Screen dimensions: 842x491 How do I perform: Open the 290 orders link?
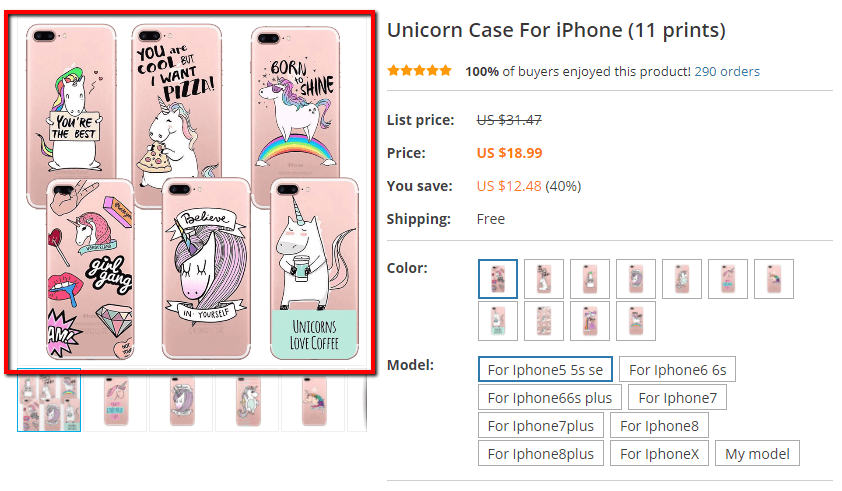pyautogui.click(x=727, y=71)
